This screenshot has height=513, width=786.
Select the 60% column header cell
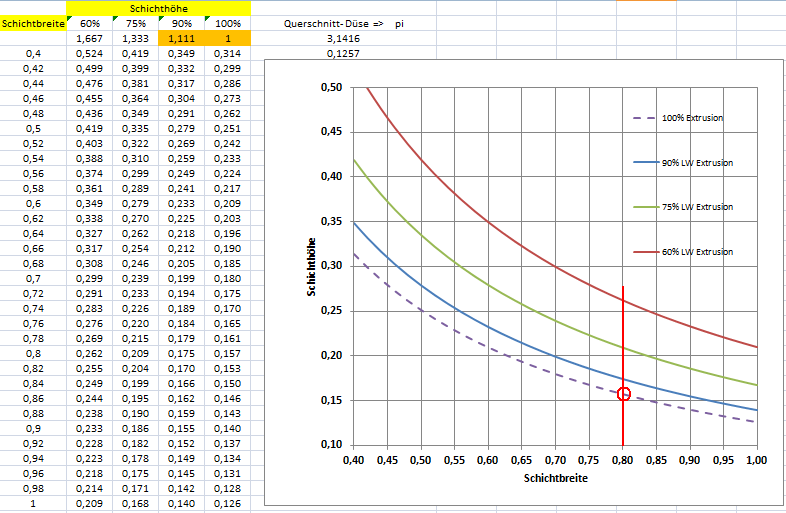(89, 22)
